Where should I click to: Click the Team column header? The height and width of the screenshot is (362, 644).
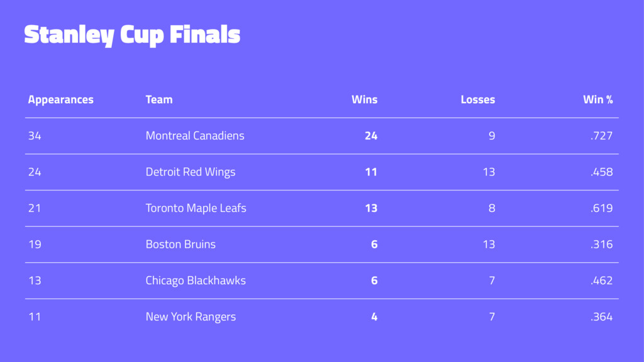click(159, 99)
